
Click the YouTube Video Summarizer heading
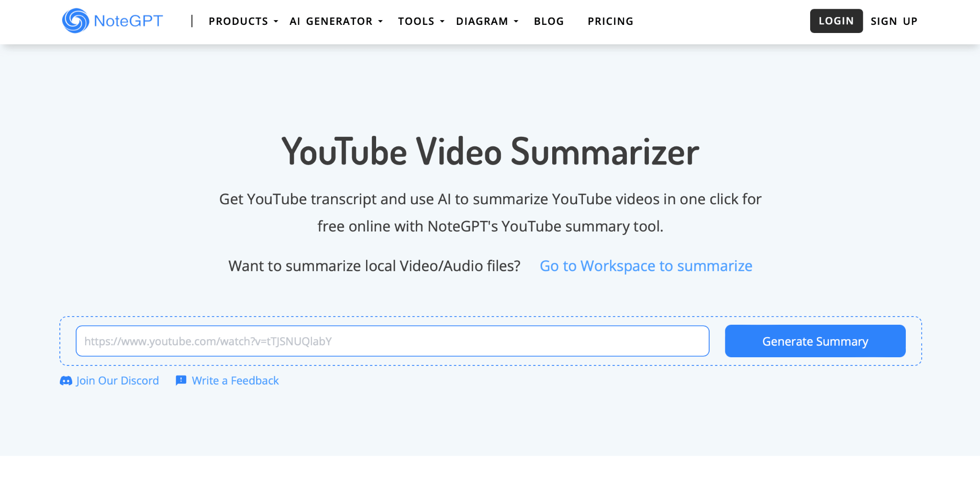(x=490, y=152)
